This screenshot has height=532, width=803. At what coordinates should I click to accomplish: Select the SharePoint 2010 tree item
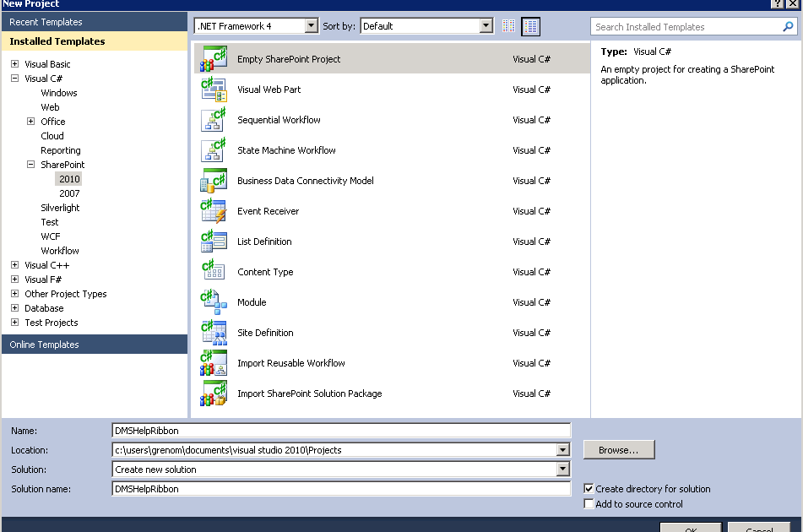pyautogui.click(x=69, y=179)
